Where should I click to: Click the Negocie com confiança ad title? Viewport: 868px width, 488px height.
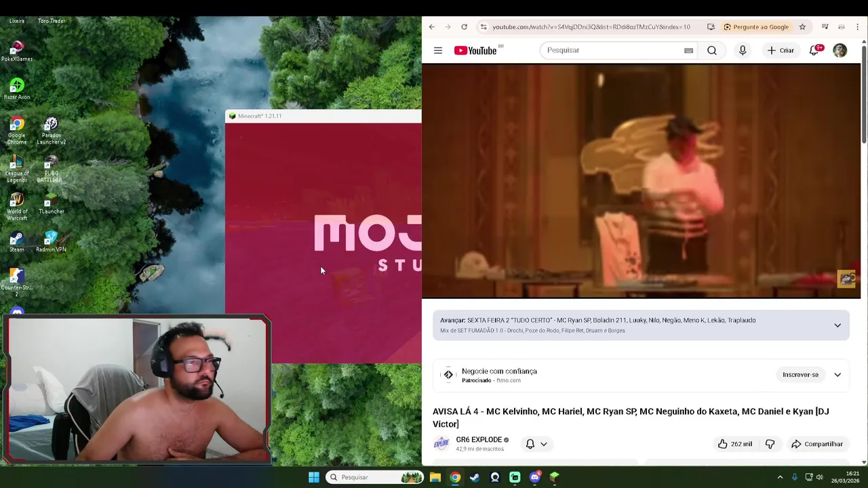click(x=499, y=371)
